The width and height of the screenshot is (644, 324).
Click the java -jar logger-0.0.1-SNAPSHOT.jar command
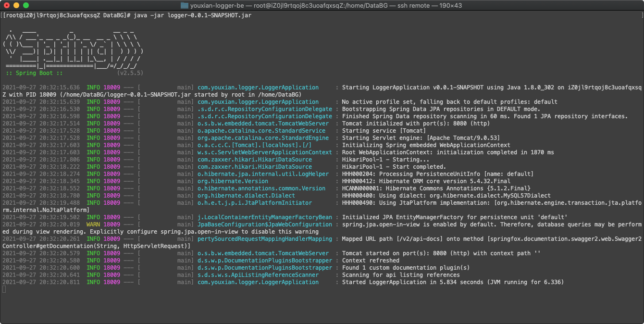[x=192, y=15]
